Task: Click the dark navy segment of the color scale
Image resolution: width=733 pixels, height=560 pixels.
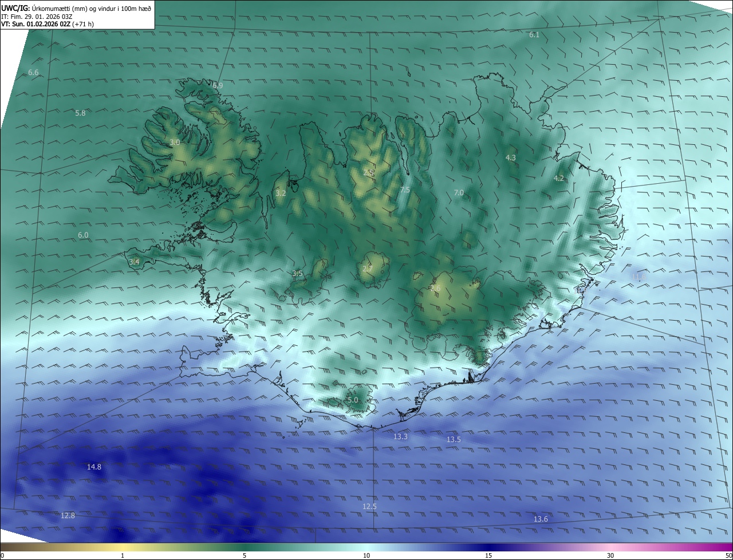Action: (x=488, y=547)
